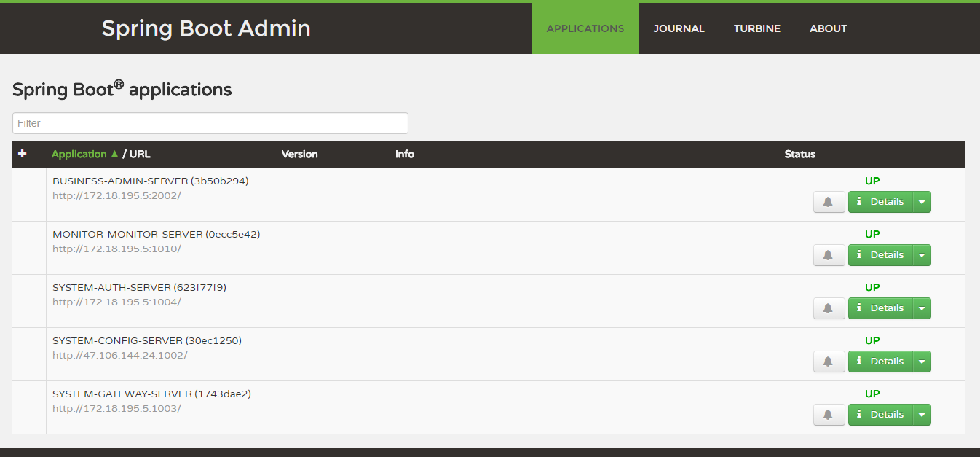Expand dropdown arrow beside MONITOR-MONITOR-SERVER Details

[x=922, y=255]
